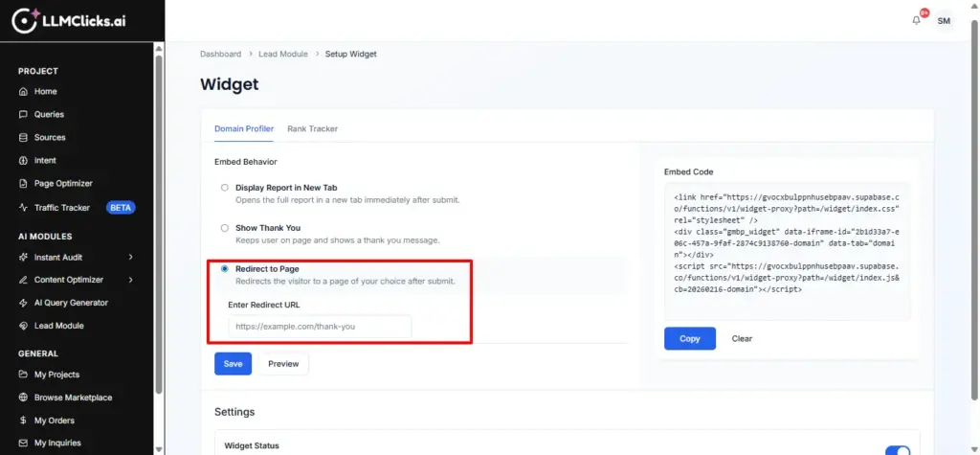The width and height of the screenshot is (980, 455).
Task: Click the notification bell icon
Action: pos(917,20)
